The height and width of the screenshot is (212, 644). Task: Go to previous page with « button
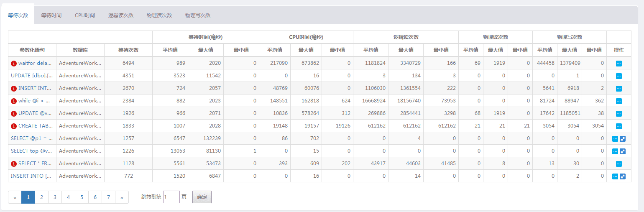click(x=15, y=197)
